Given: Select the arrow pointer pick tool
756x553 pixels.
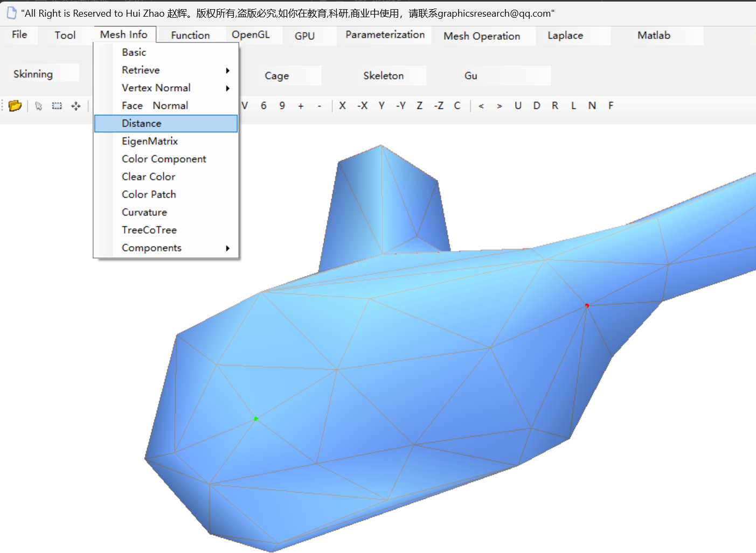Looking at the screenshot, I should 38,106.
